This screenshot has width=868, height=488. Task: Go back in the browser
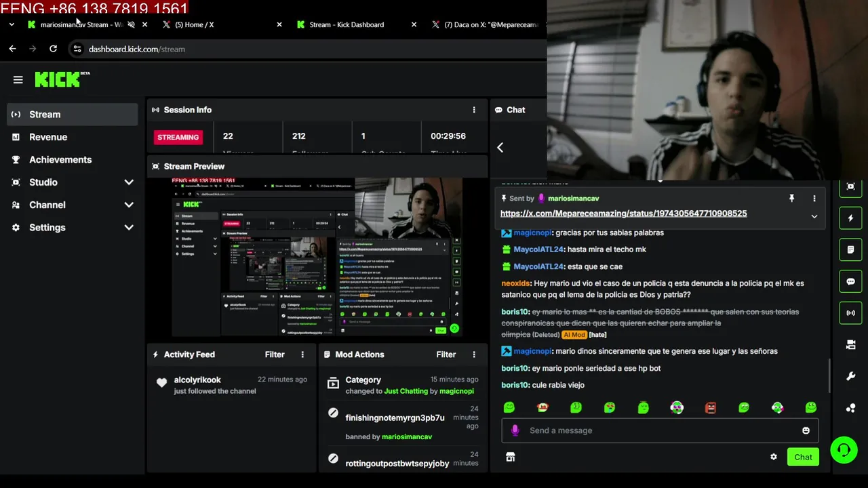click(x=12, y=49)
